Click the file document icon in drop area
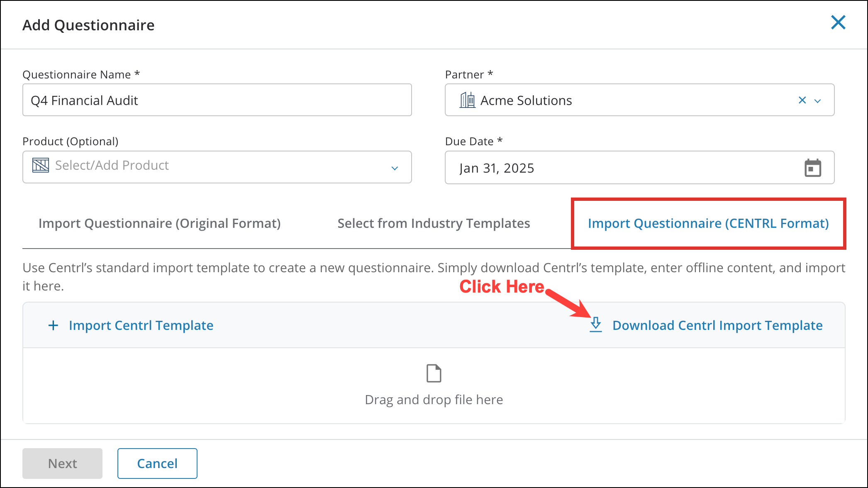This screenshot has width=868, height=488. (434, 373)
